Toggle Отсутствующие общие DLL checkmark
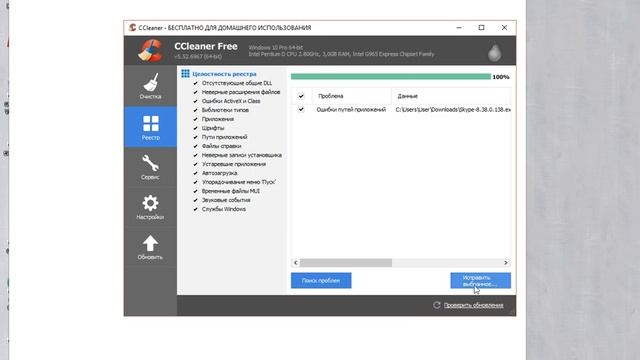 click(x=196, y=83)
